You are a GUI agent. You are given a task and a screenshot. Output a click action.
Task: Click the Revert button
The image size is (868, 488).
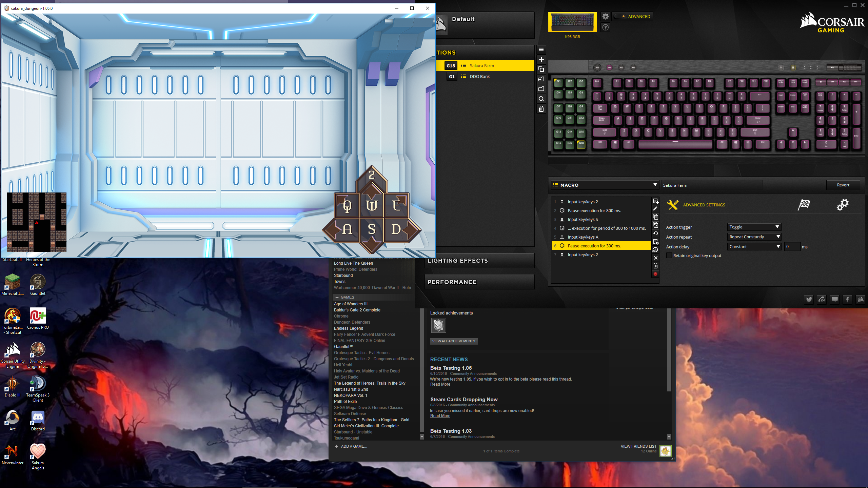click(843, 185)
